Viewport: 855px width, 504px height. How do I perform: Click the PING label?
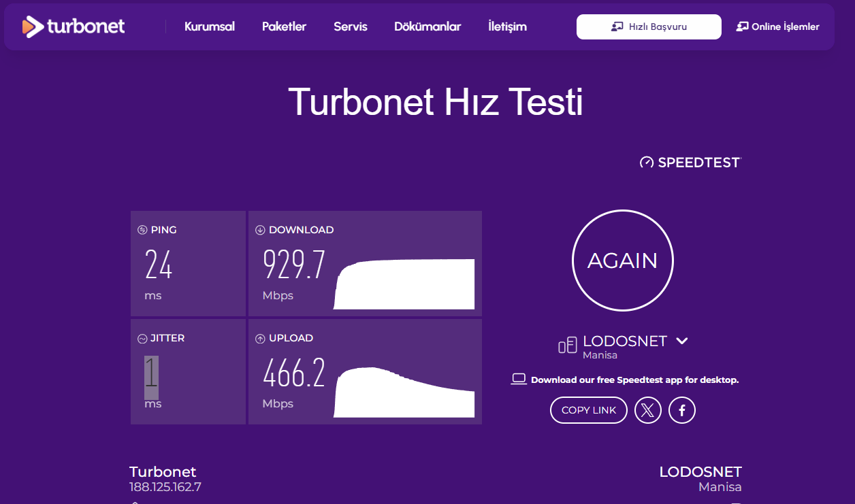tap(163, 230)
